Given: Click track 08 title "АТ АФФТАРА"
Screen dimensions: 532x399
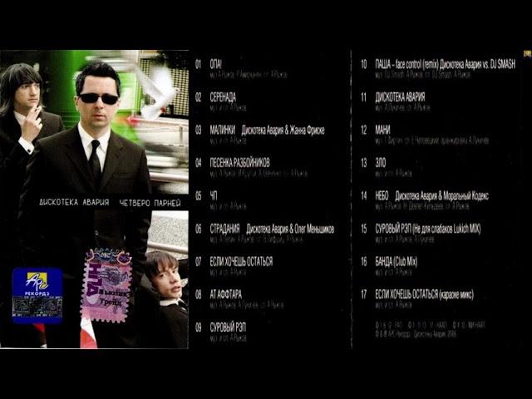Looking at the screenshot, I should point(226,294).
